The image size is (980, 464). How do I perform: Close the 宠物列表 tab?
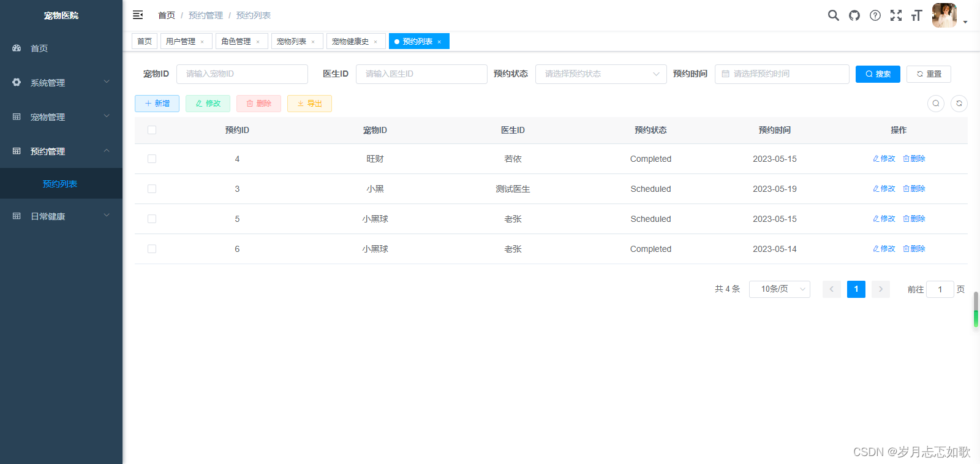[x=313, y=42]
